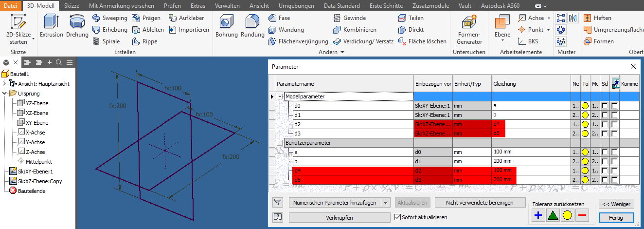This screenshot has width=644, height=229.
Task: Select the Prägen emboss tool
Action: 146,18
